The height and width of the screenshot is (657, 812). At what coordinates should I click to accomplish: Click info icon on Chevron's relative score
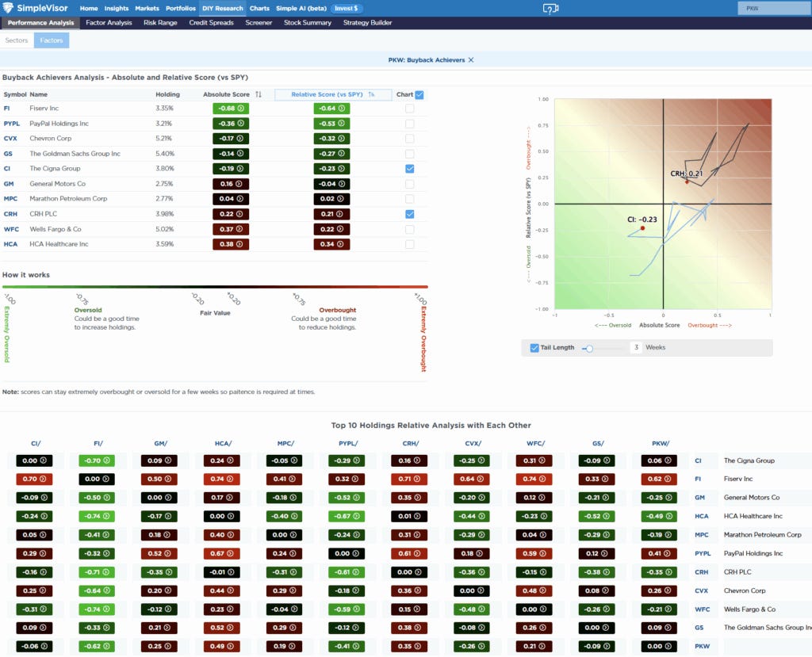click(342, 138)
